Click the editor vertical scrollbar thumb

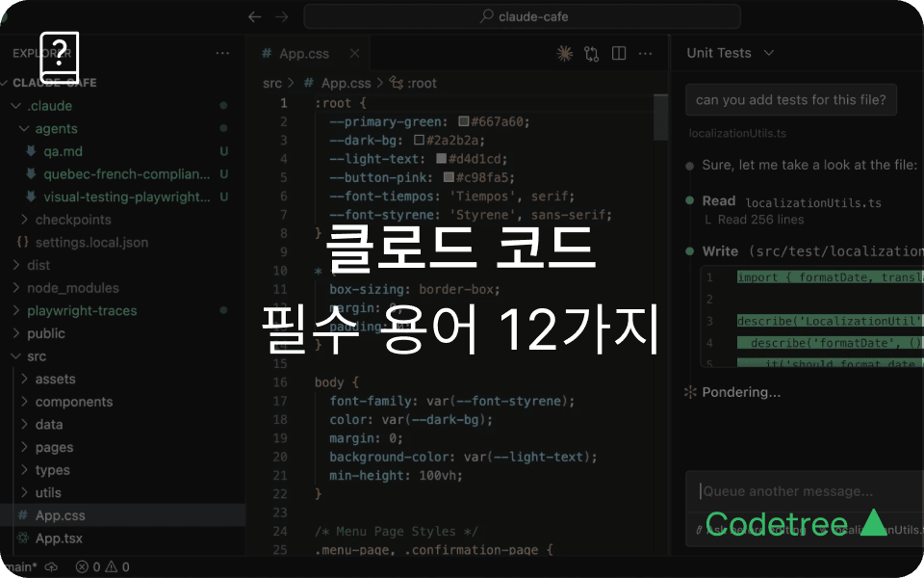pos(660,117)
